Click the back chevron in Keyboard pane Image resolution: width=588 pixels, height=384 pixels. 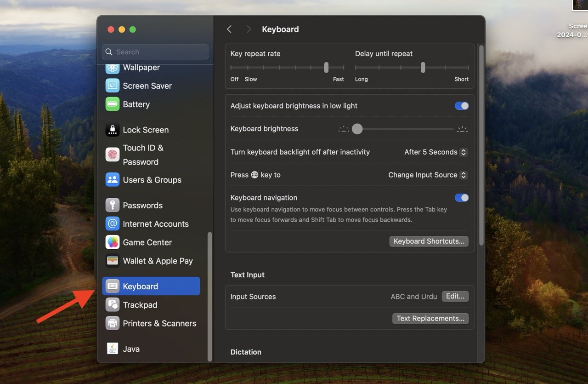[x=229, y=29]
